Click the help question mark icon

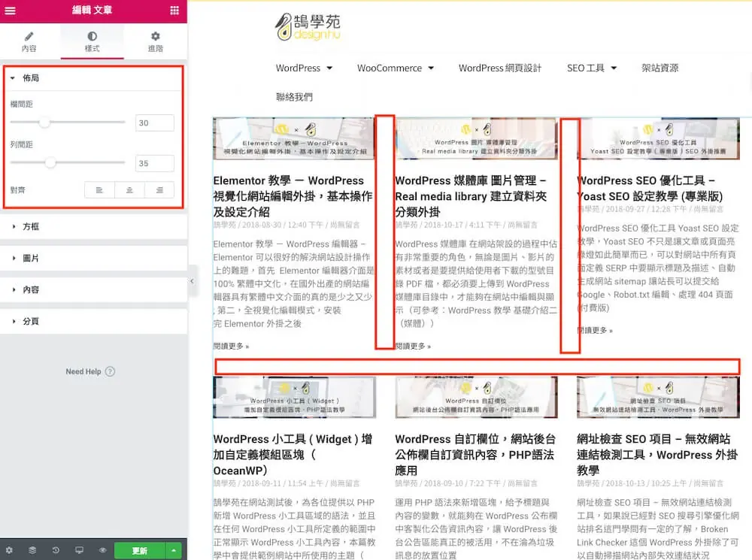[x=110, y=371]
